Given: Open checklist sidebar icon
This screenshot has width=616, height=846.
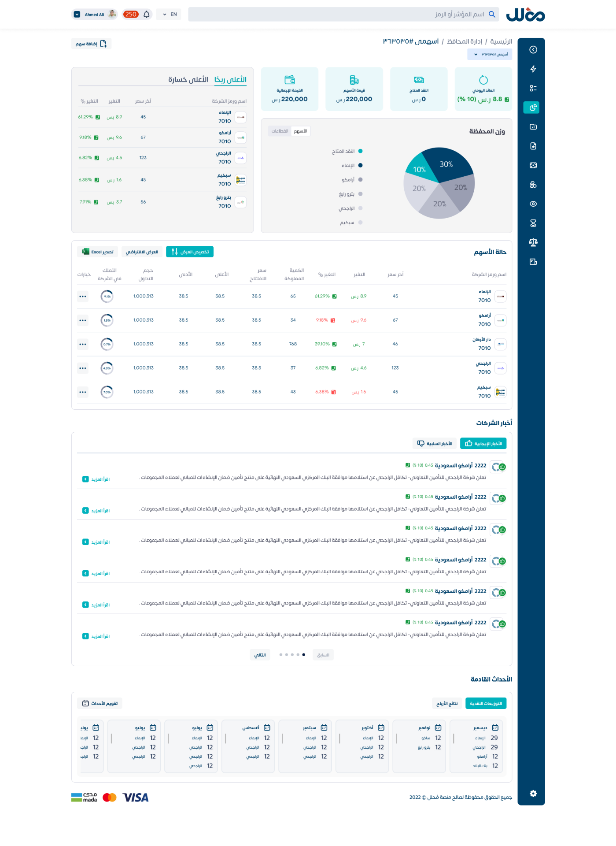Looking at the screenshot, I should point(533,88).
